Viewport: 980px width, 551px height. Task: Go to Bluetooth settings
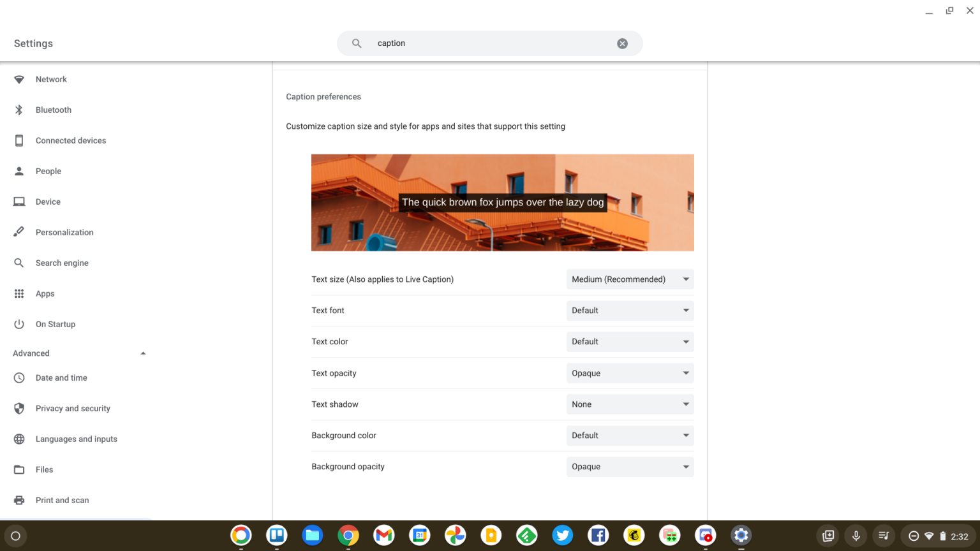(53, 110)
